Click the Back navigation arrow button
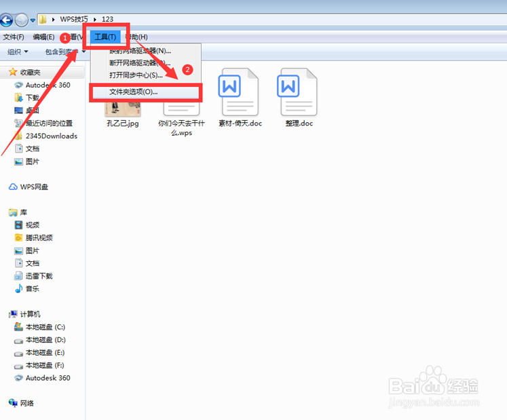Image resolution: width=507 pixels, height=420 pixels. [x=7, y=20]
